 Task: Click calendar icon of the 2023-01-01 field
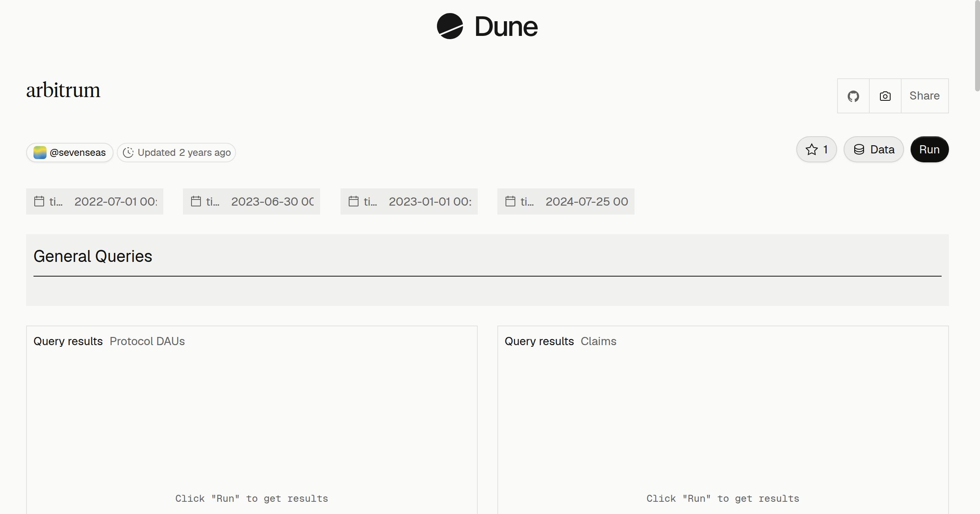[354, 201]
